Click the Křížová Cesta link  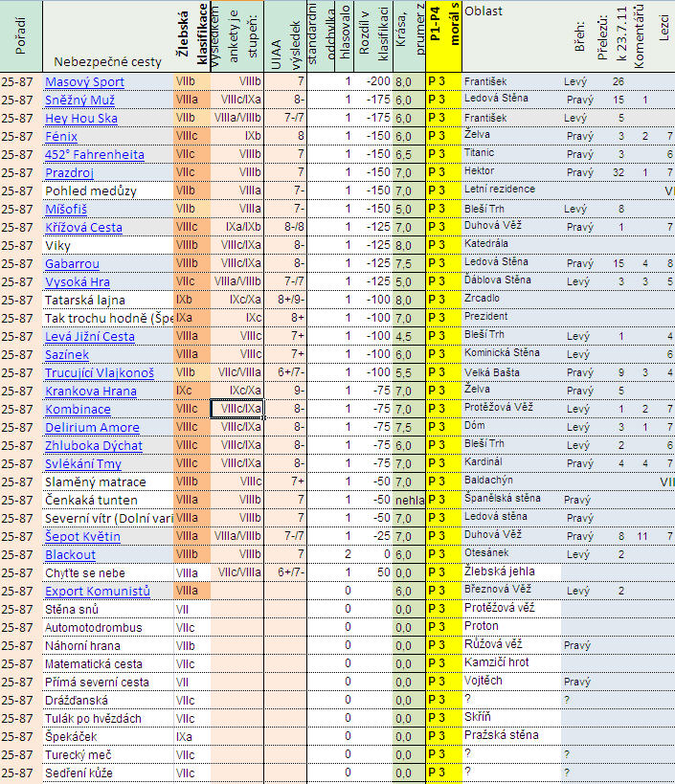[83, 227]
